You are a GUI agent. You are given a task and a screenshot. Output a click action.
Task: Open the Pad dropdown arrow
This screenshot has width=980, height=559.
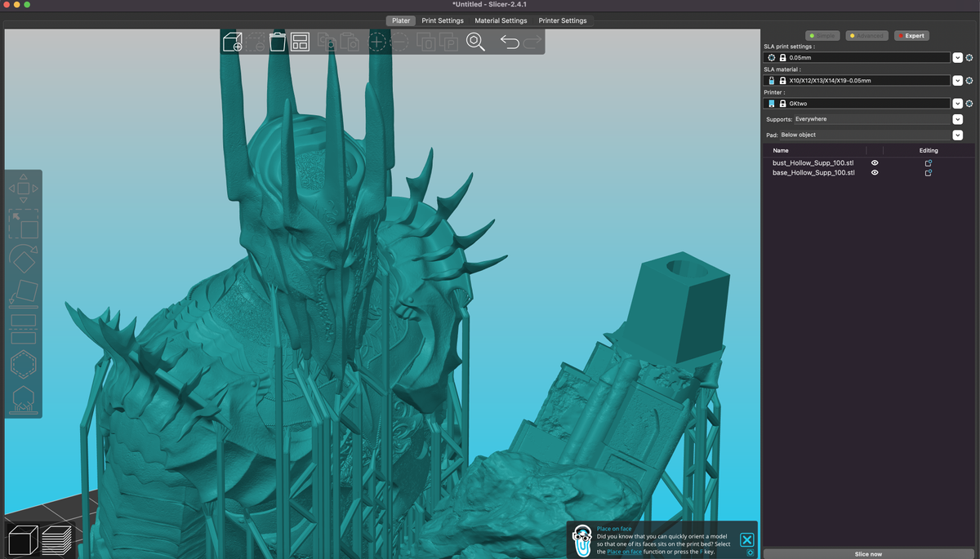click(x=957, y=135)
